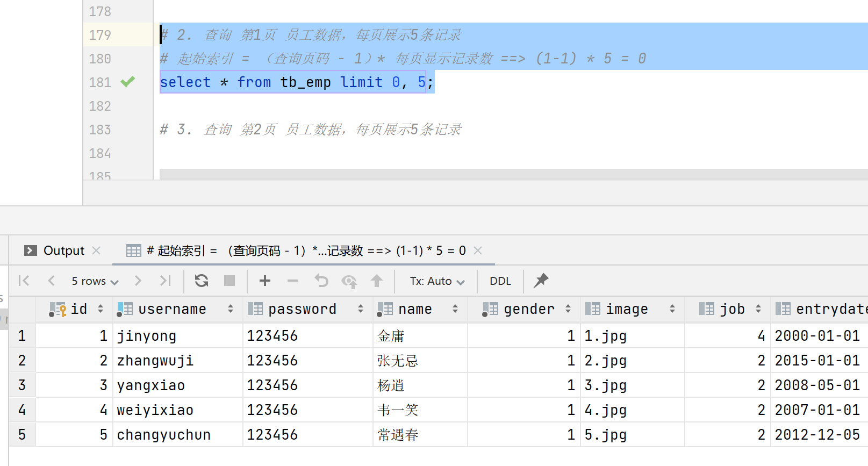Stop the running query

pyautogui.click(x=229, y=281)
